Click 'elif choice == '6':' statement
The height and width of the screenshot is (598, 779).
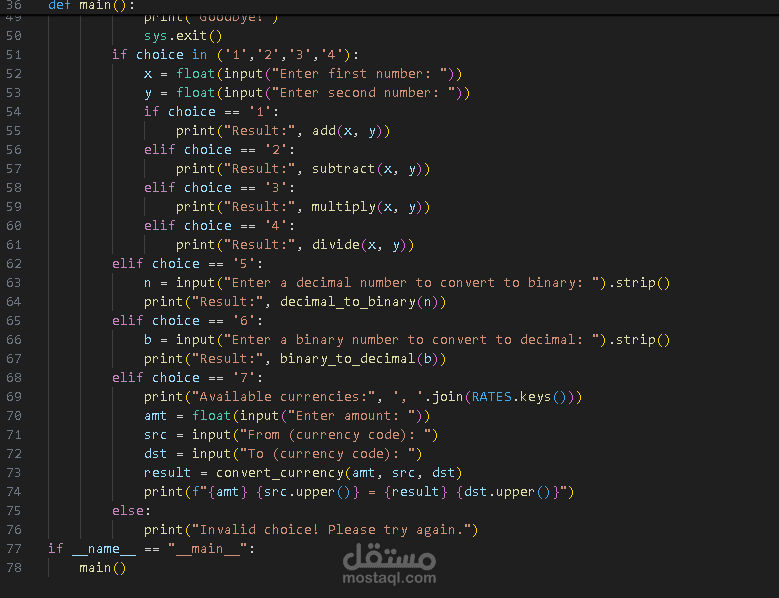(187, 321)
